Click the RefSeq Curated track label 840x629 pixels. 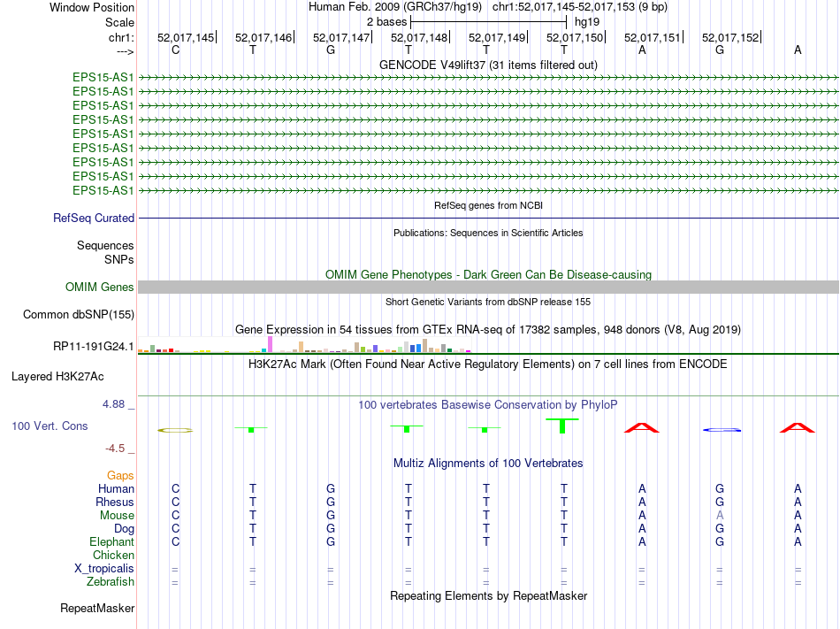tap(93, 218)
